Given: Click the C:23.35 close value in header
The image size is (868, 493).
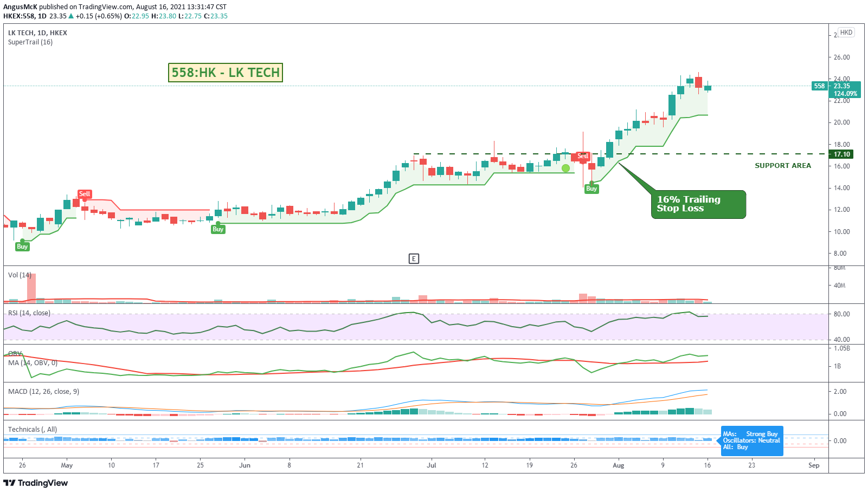Looking at the screenshot, I should (216, 16).
